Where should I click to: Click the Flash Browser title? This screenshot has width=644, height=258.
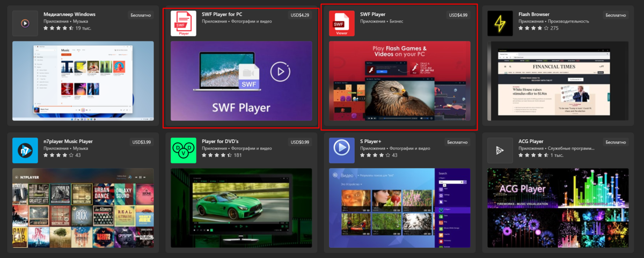pyautogui.click(x=534, y=14)
